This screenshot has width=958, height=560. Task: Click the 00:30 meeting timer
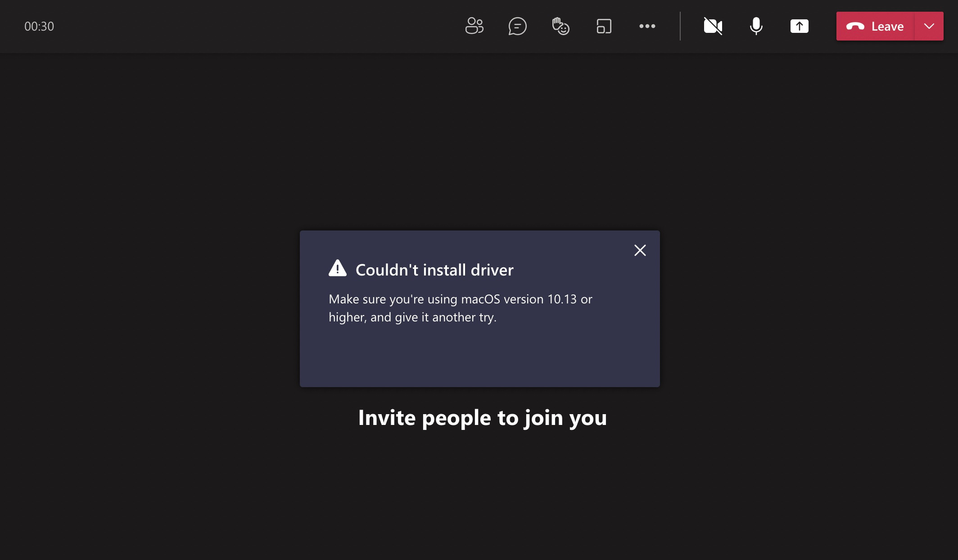coord(39,27)
